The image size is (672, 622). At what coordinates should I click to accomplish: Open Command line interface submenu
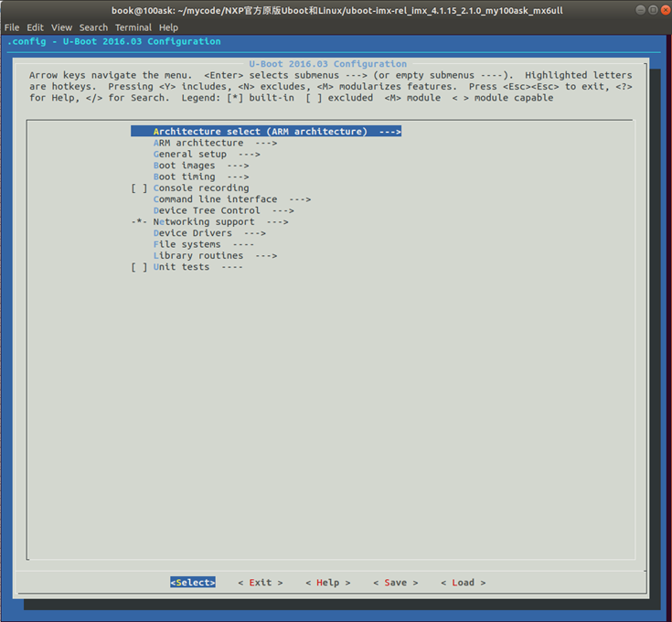[x=232, y=198]
